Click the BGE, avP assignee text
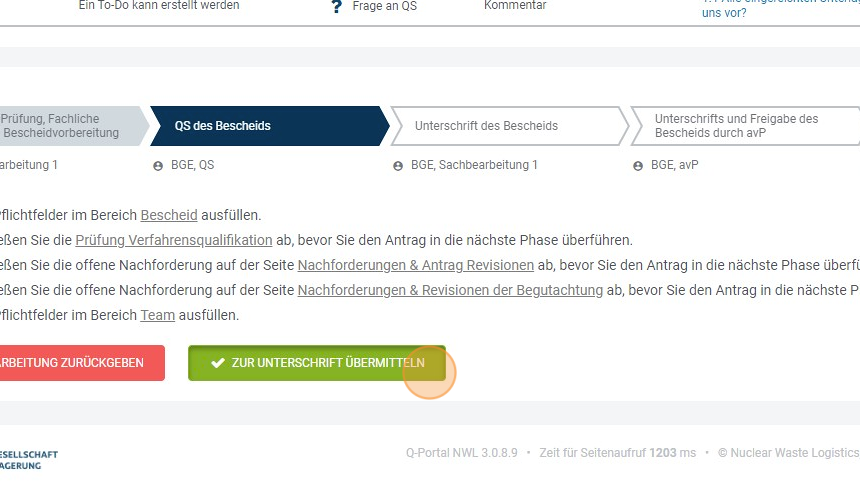 coord(675,165)
